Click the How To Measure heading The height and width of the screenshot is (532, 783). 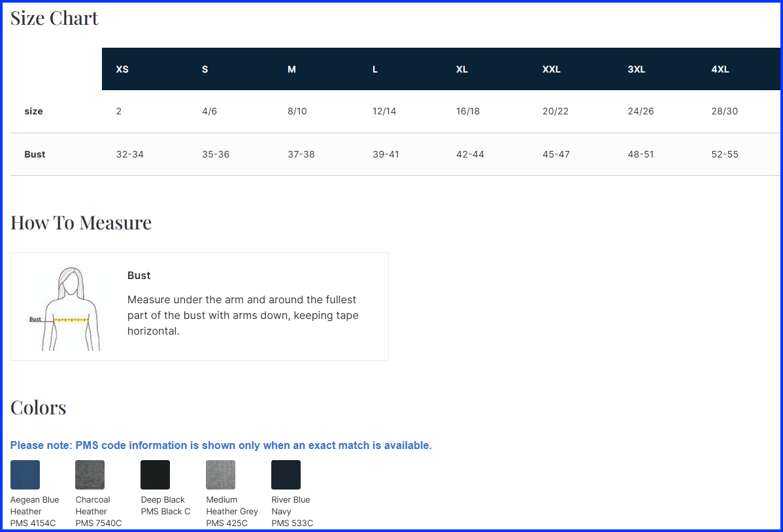(x=81, y=223)
